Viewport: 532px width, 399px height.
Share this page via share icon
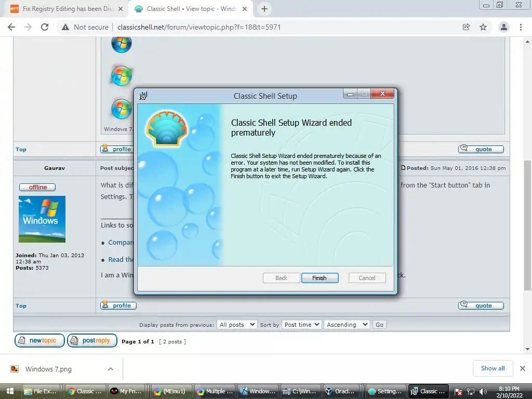coord(467,27)
